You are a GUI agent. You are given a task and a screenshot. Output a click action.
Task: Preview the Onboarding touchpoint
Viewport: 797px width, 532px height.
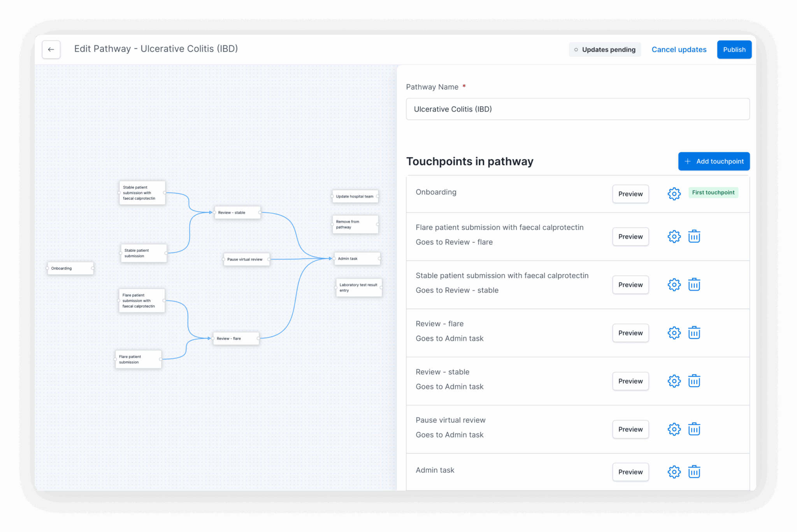630,194
